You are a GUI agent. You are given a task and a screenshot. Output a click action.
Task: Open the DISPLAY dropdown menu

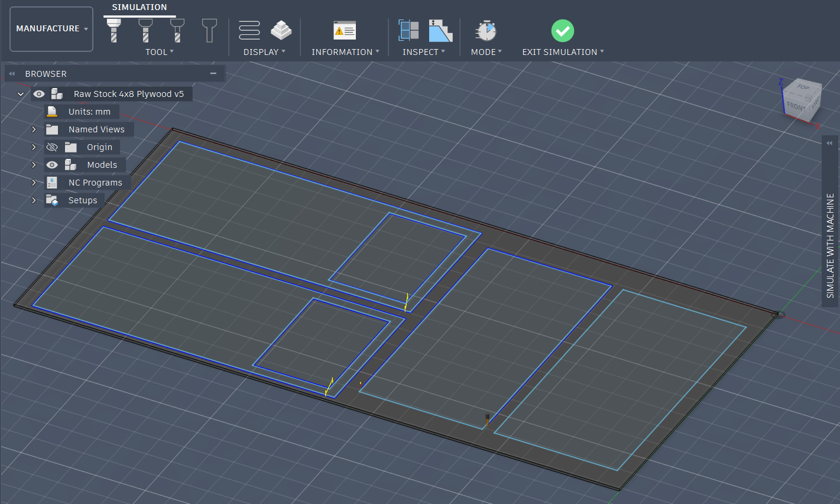(264, 52)
